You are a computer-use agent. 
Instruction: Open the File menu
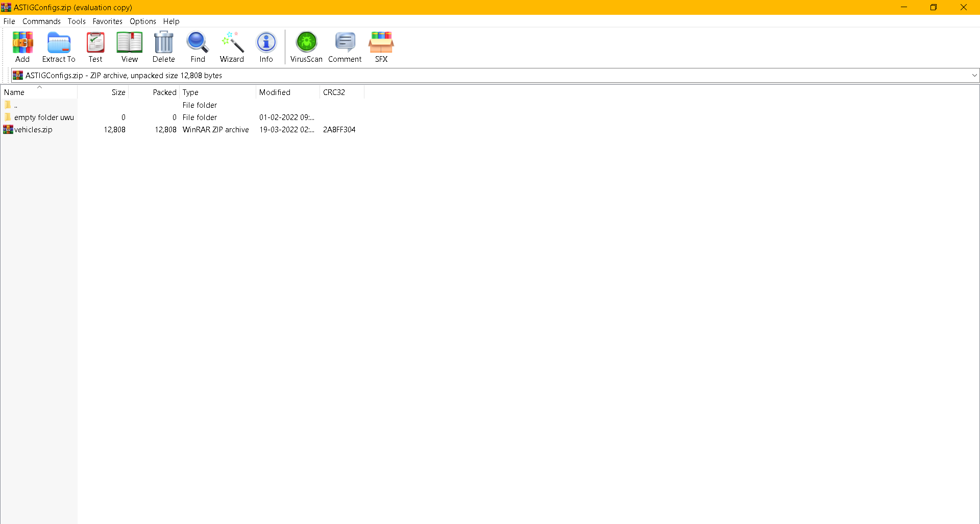point(9,21)
